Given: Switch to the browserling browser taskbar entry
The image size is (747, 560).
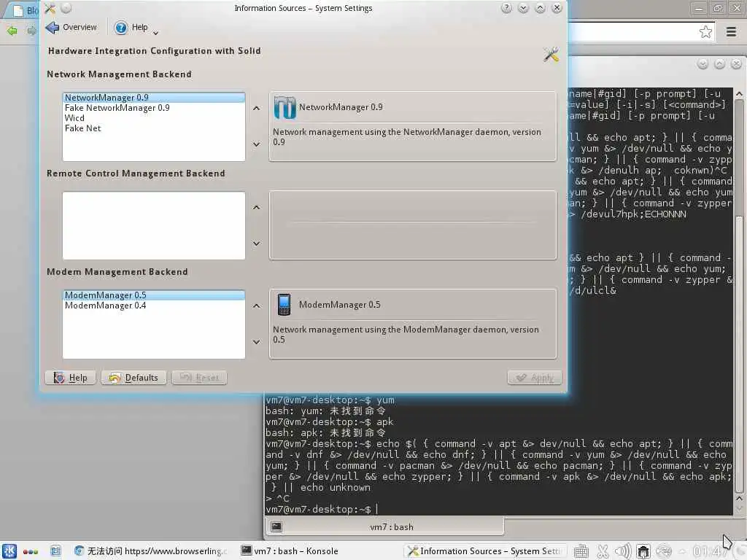Looking at the screenshot, I should point(151,551).
